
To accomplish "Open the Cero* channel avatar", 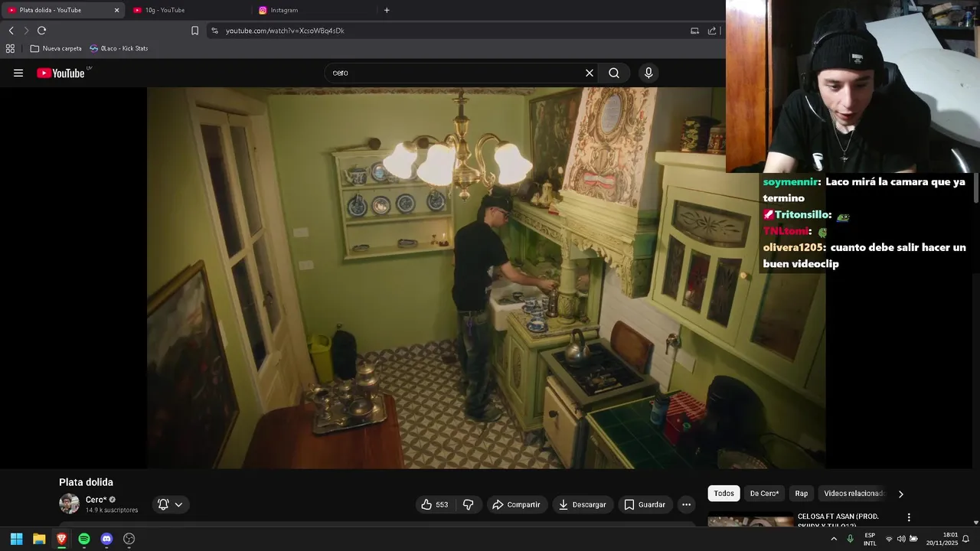I will (69, 504).
